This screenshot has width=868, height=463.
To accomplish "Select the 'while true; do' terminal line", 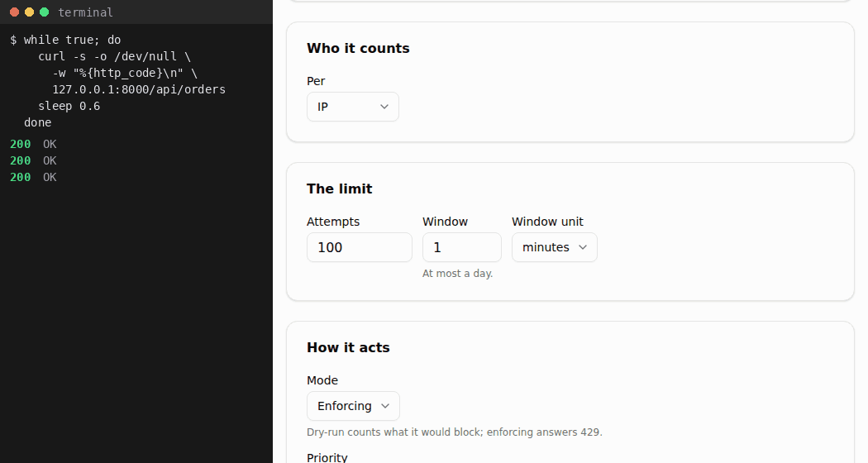I will (65, 40).
